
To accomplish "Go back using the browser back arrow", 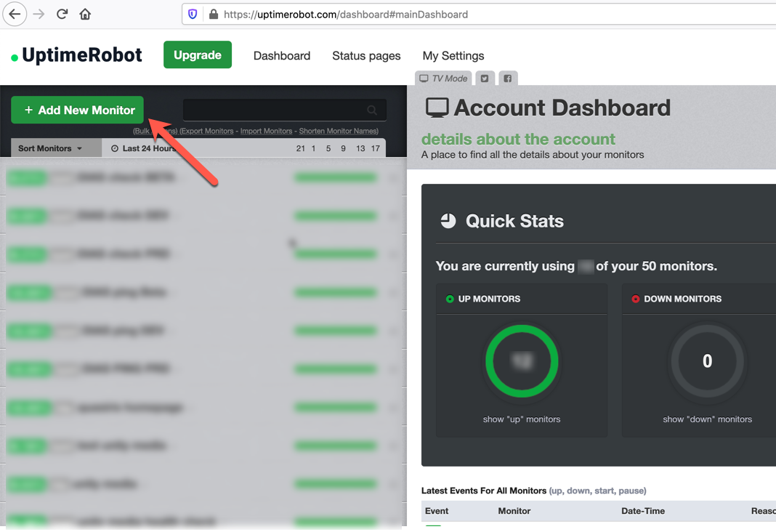I will [15, 14].
